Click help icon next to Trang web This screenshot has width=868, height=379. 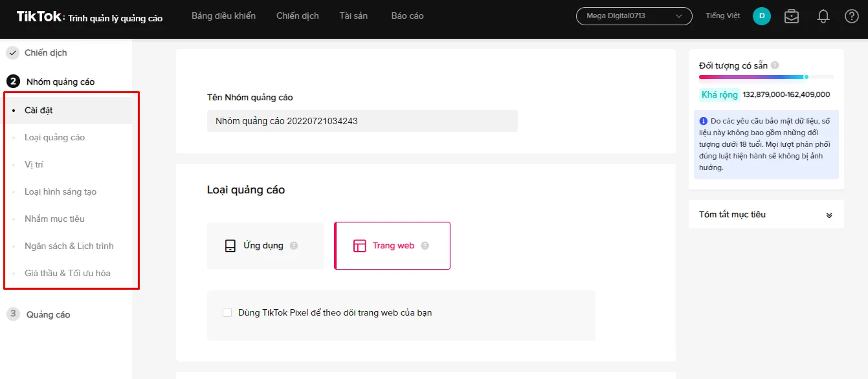click(425, 246)
